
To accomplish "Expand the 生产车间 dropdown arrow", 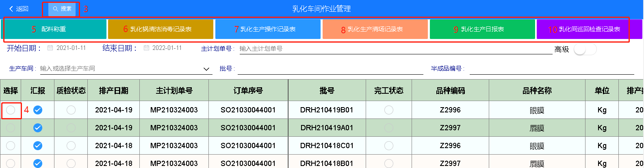I will 206,69.
